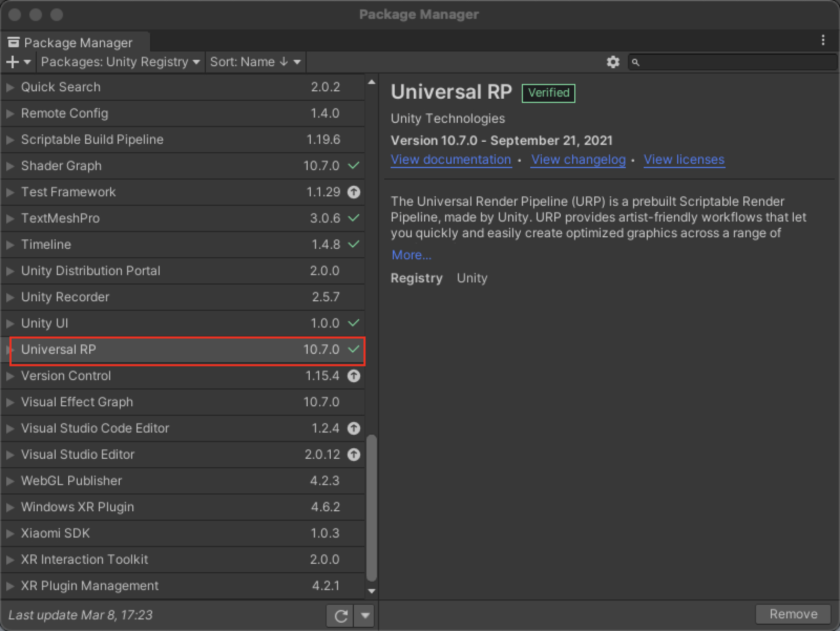Screen dimensions: 840x631
Task: Select the Visual Studio Code Editor package
Action: (x=183, y=428)
